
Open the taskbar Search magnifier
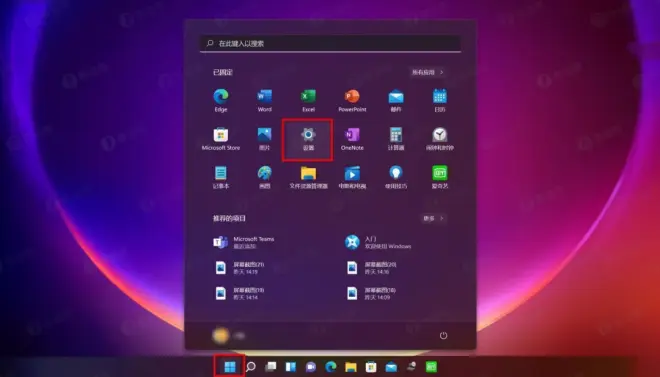250,367
